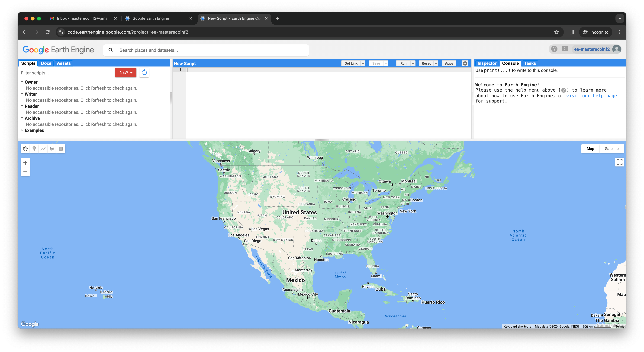Image resolution: width=644 pixels, height=352 pixels.
Task: Collapse the Owner repository section
Action: coord(22,82)
